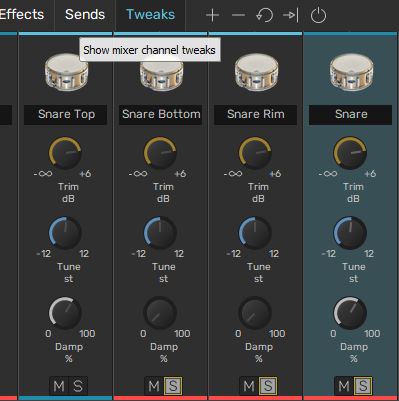Mute the Snare bus channel

tap(344, 386)
